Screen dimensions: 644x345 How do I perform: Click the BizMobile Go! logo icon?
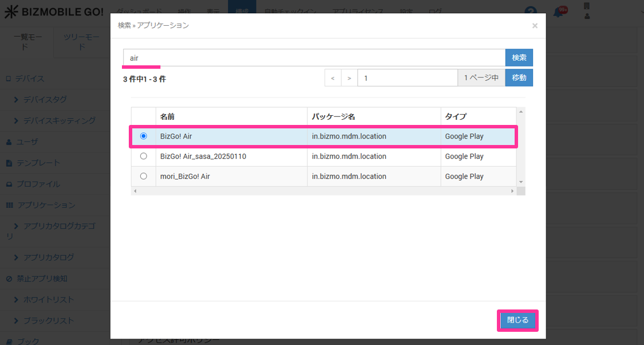pyautogui.click(x=11, y=12)
